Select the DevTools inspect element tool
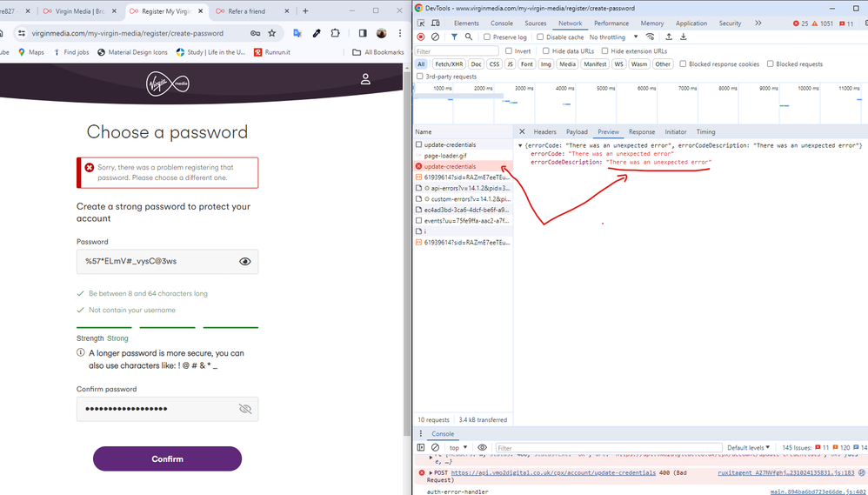Image resolution: width=868 pixels, height=495 pixels. (421, 23)
